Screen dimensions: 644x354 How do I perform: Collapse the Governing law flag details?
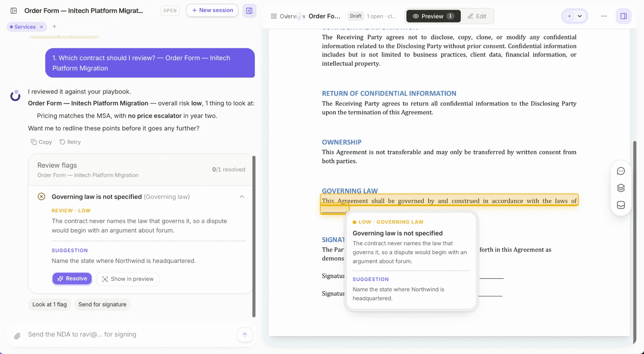tap(241, 197)
